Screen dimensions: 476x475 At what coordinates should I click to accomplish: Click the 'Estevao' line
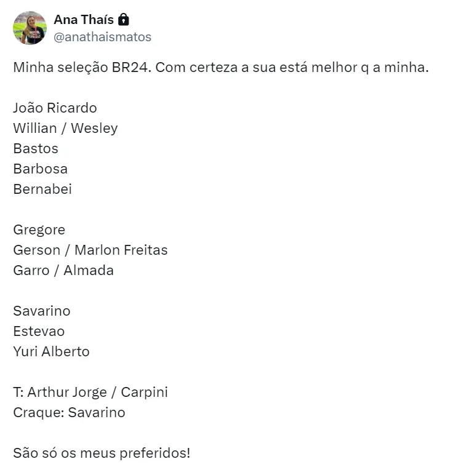[x=39, y=331]
